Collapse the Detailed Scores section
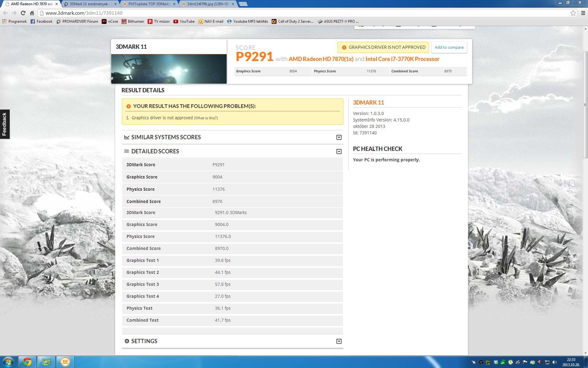 coord(339,151)
